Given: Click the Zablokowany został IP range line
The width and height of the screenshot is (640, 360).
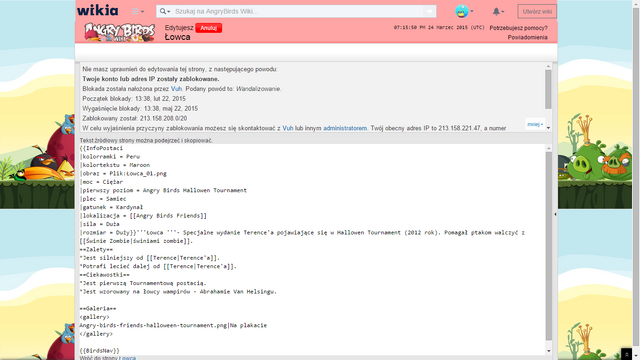Looking at the screenshot, I should pyautogui.click(x=135, y=118).
